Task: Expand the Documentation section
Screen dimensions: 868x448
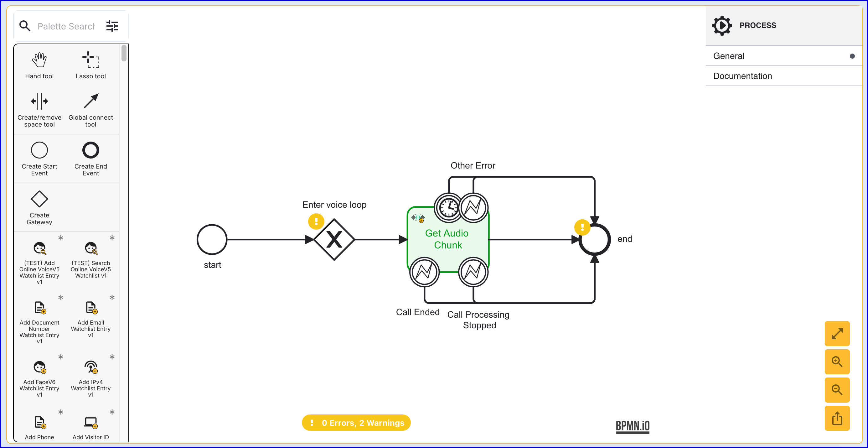Action: coord(784,76)
